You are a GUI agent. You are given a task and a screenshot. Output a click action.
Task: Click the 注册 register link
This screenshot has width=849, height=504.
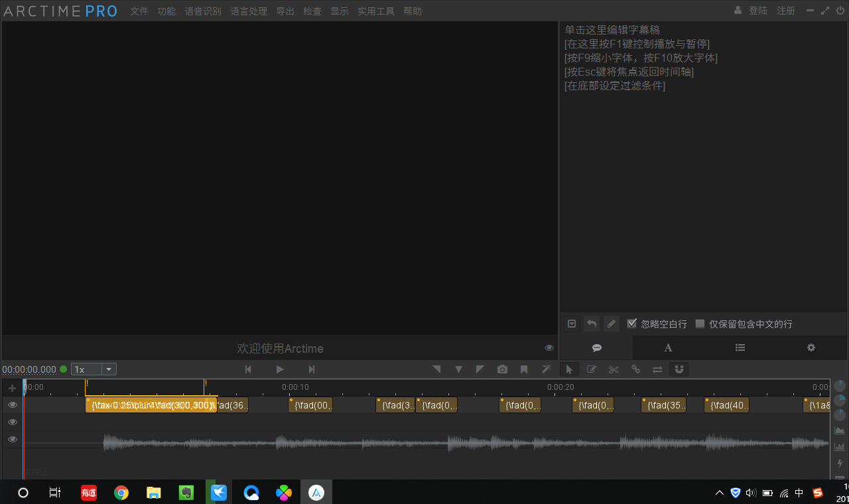(x=786, y=11)
